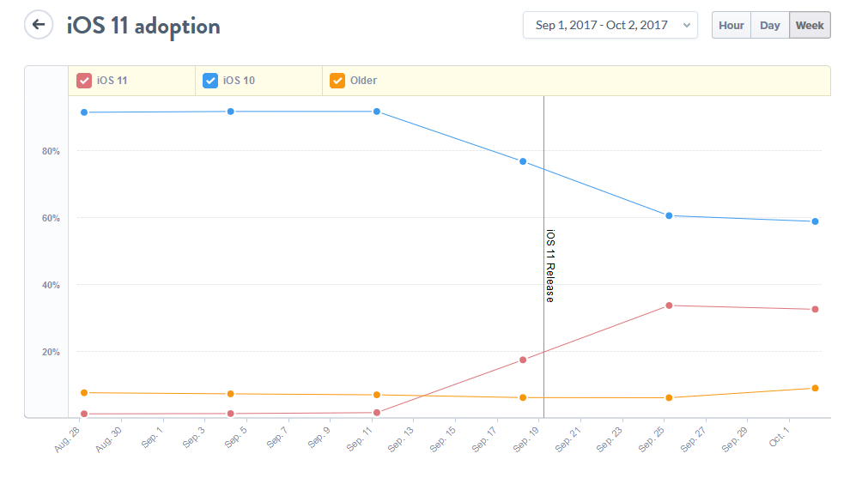Click iOS 11 data point at Sep. 25
The width and height of the screenshot is (868, 478).
(x=669, y=306)
